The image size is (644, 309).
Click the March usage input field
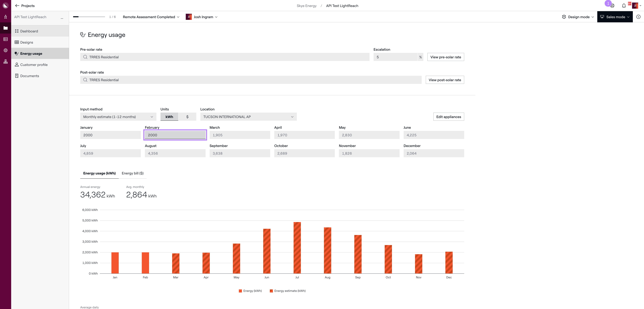coord(240,135)
